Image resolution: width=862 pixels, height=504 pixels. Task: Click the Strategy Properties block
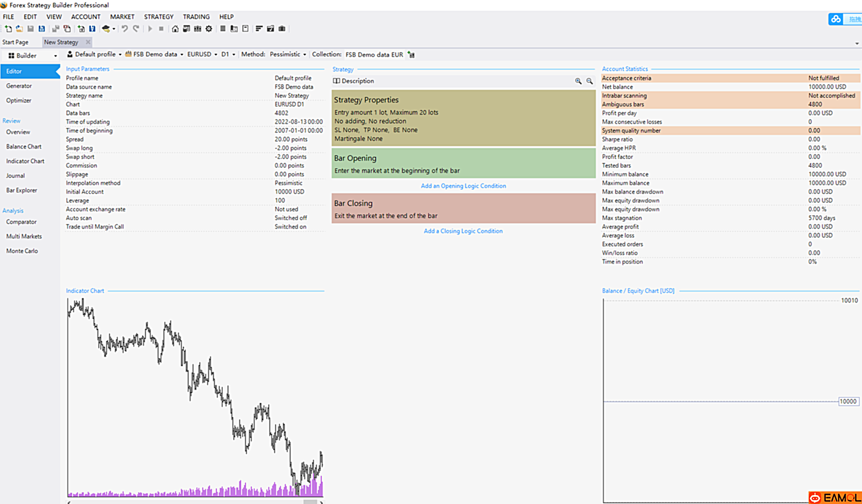(x=463, y=118)
